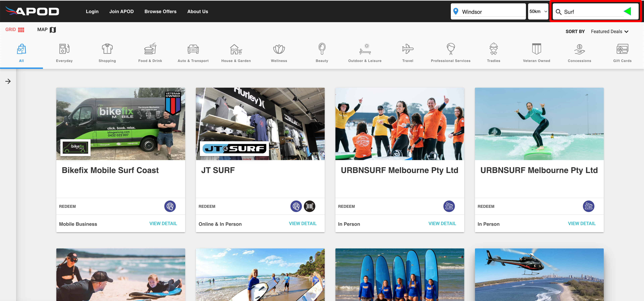The image size is (644, 301).
Task: View detail for URBNSURF group photo card
Action: point(442,224)
